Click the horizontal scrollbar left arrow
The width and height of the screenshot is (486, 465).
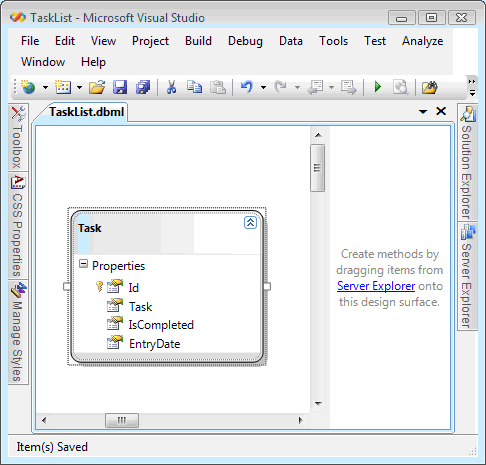[x=44, y=420]
